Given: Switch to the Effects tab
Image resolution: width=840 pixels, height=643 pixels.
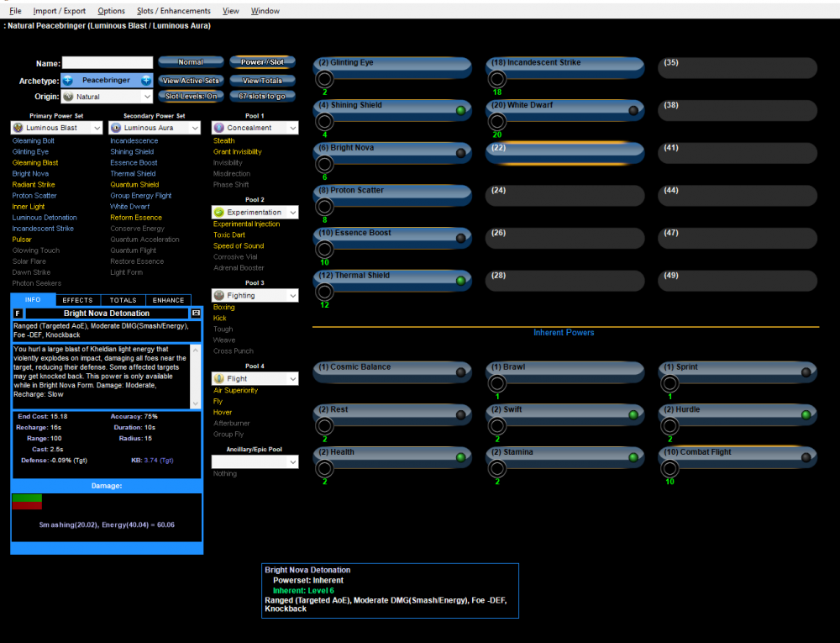Looking at the screenshot, I should click(78, 300).
